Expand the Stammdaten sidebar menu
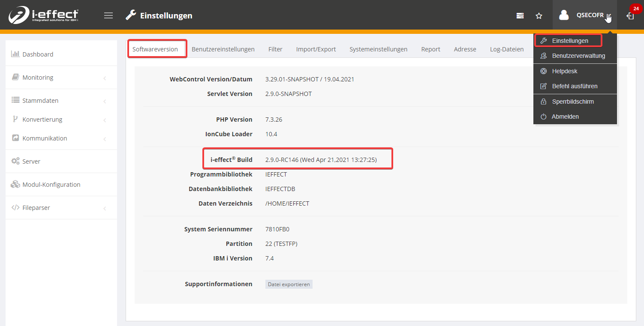Viewport: 644px width, 326px height. point(40,101)
